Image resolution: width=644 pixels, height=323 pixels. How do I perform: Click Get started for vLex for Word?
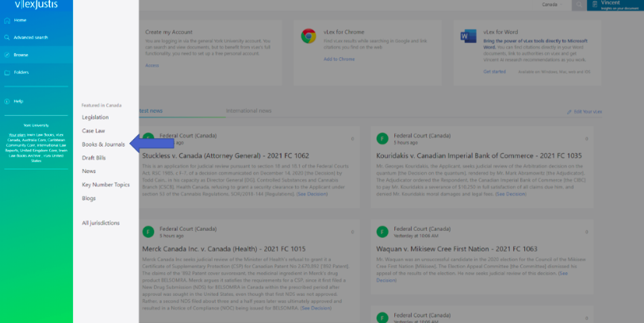495,71
